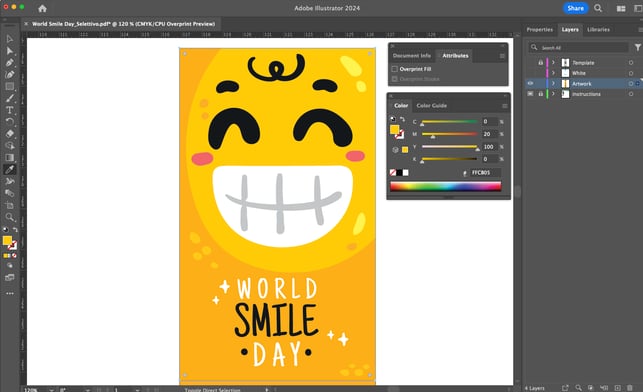
Task: Expand the Artwork layer
Action: (x=553, y=83)
